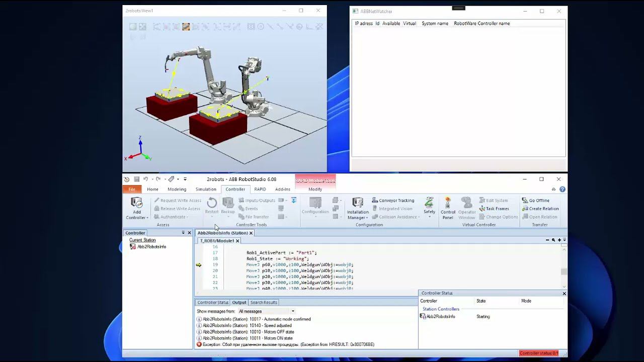Screen dimensions: 644x362
Task: Click Create Relation
Action: (x=540, y=209)
